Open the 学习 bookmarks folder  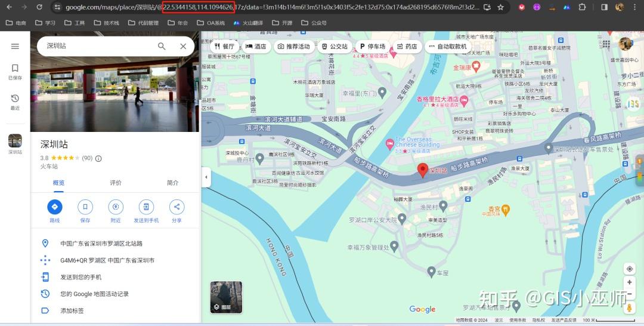45,23
